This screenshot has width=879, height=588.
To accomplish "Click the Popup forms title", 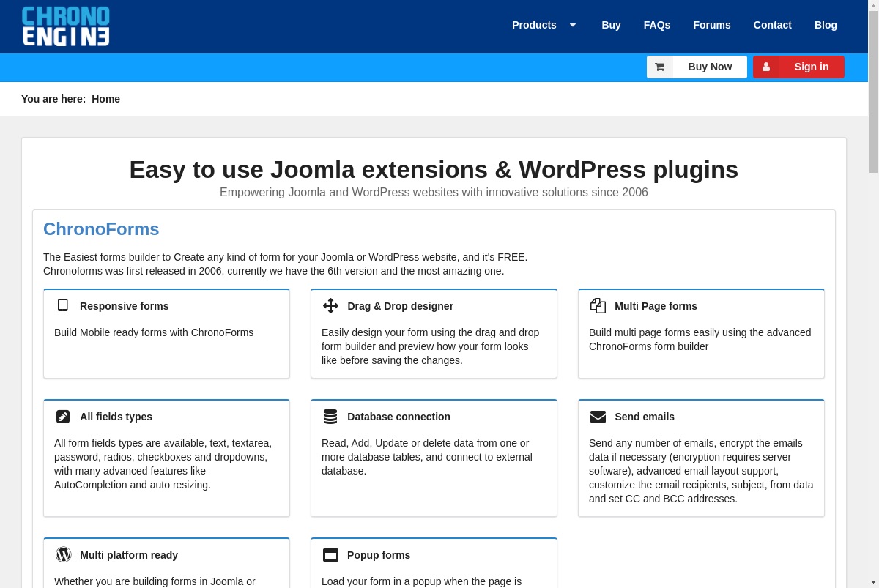I will [x=379, y=555].
